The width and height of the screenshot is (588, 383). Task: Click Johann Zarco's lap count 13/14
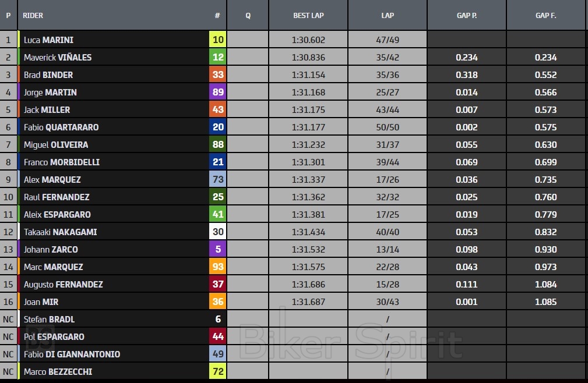388,250
